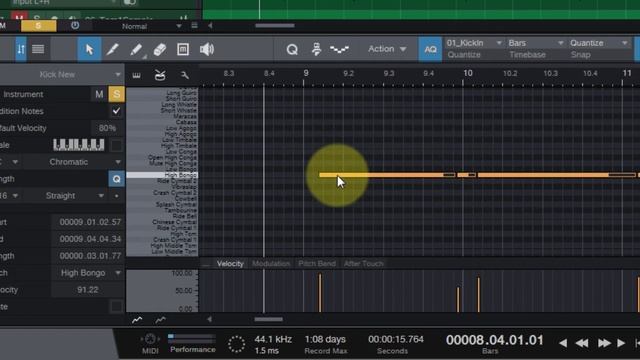Select the Modulation tab
The height and width of the screenshot is (360, 640).
271,264
